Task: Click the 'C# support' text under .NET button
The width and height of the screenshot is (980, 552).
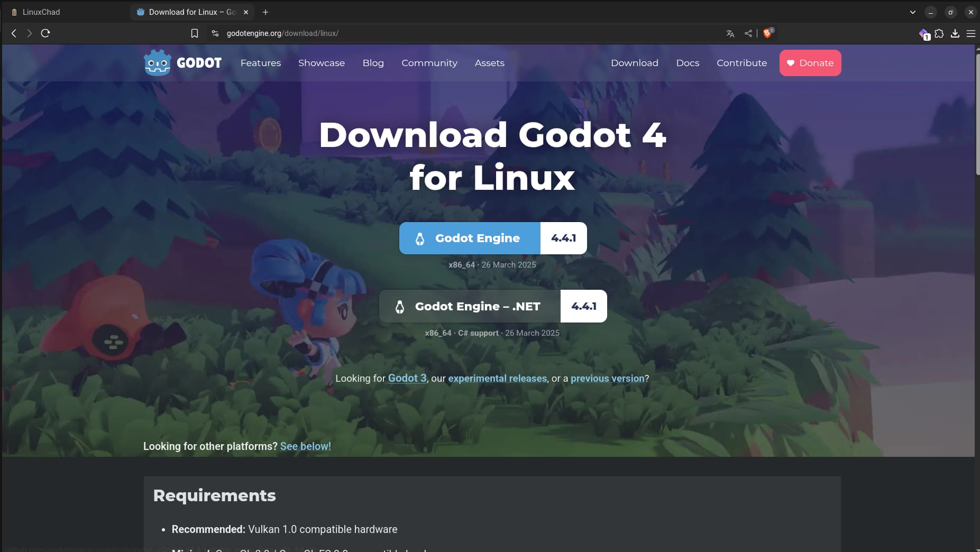Action: (x=478, y=333)
